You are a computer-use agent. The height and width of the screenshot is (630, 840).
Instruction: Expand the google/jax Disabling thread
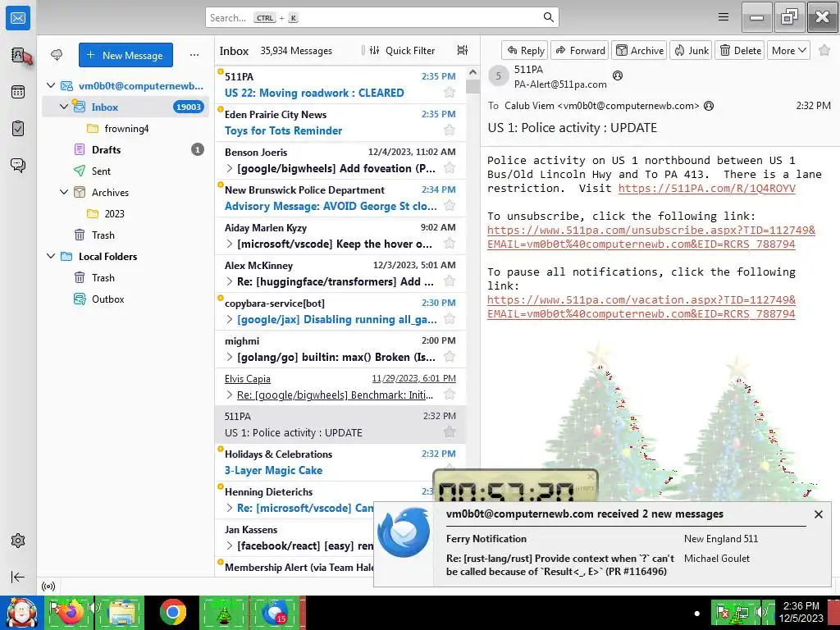[x=230, y=319]
